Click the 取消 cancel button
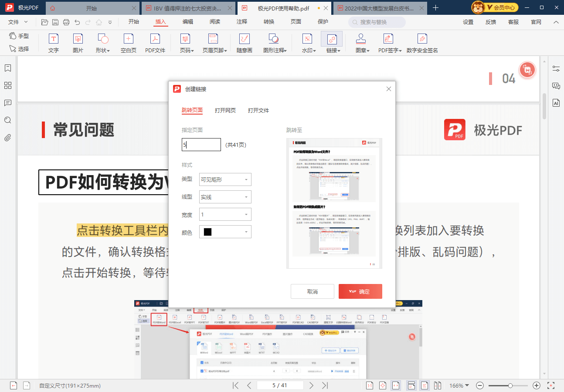Image resolution: width=564 pixels, height=392 pixels. (x=312, y=291)
